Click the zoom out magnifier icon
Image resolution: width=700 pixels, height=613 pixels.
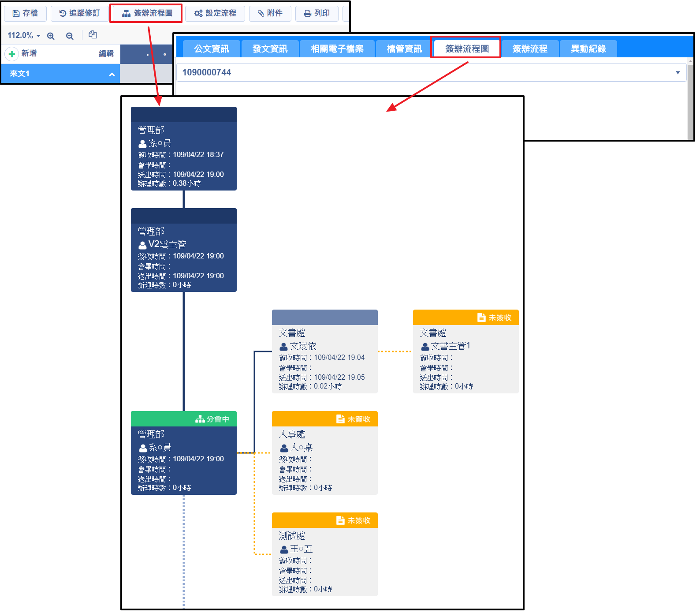(x=70, y=36)
